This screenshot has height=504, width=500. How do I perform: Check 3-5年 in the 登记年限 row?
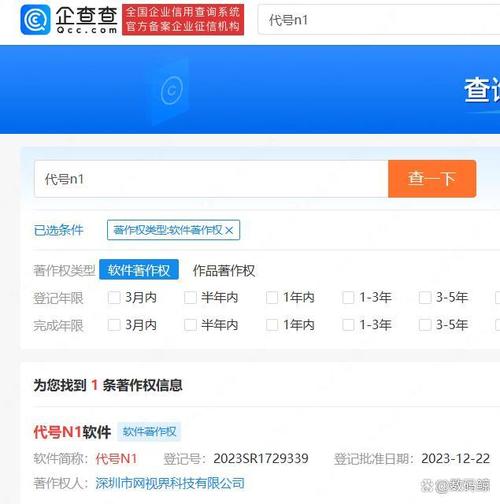pos(425,297)
